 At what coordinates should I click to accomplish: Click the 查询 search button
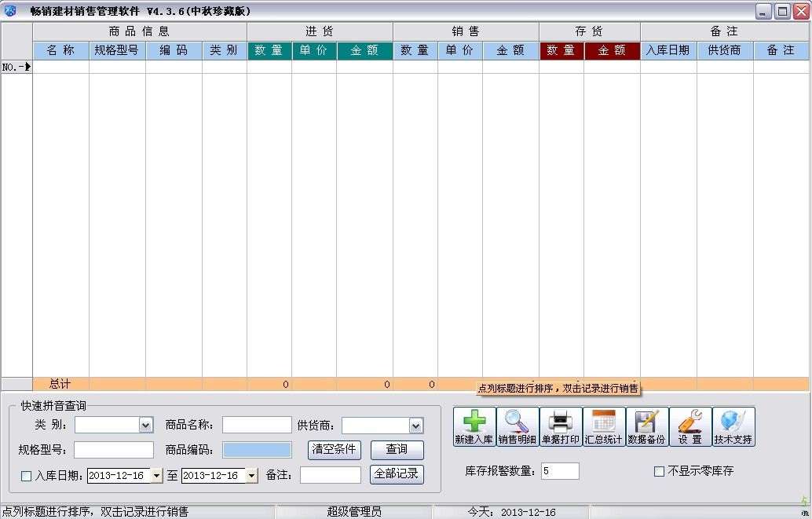[397, 450]
